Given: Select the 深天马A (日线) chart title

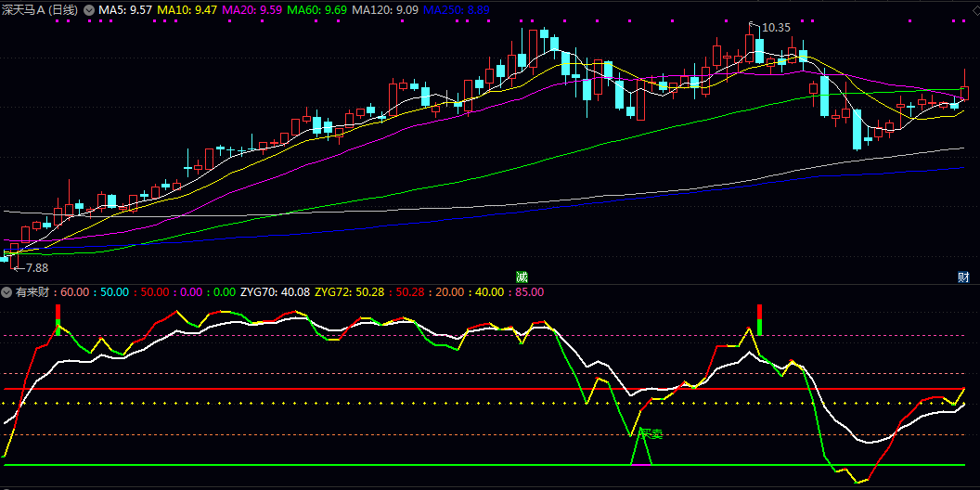Looking at the screenshot, I should coord(41,10).
